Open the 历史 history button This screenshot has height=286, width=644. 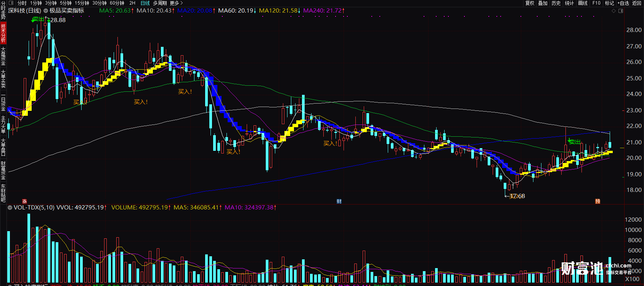tap(556, 3)
